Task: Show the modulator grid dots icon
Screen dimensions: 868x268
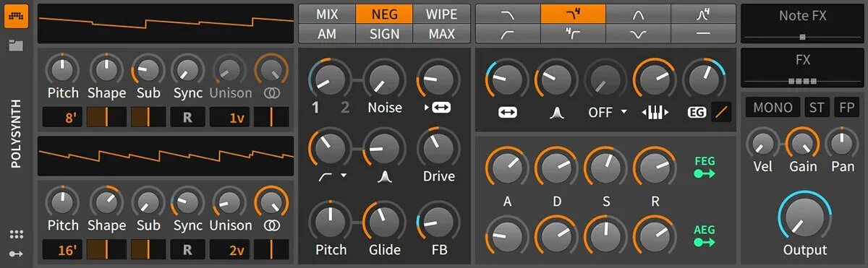Action: pyautogui.click(x=17, y=235)
